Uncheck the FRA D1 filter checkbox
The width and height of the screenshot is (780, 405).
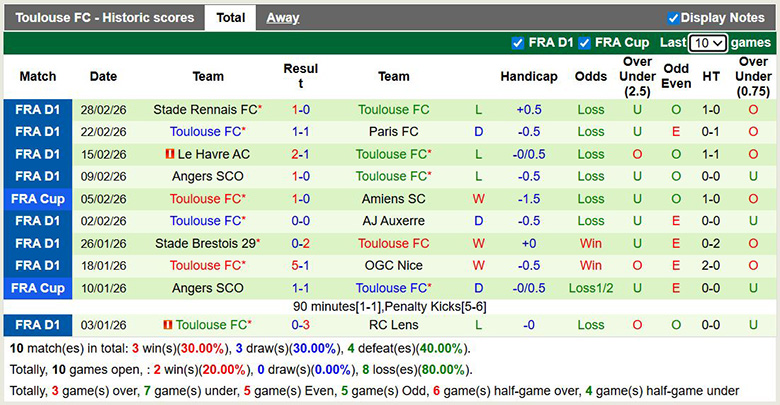pyautogui.click(x=517, y=43)
